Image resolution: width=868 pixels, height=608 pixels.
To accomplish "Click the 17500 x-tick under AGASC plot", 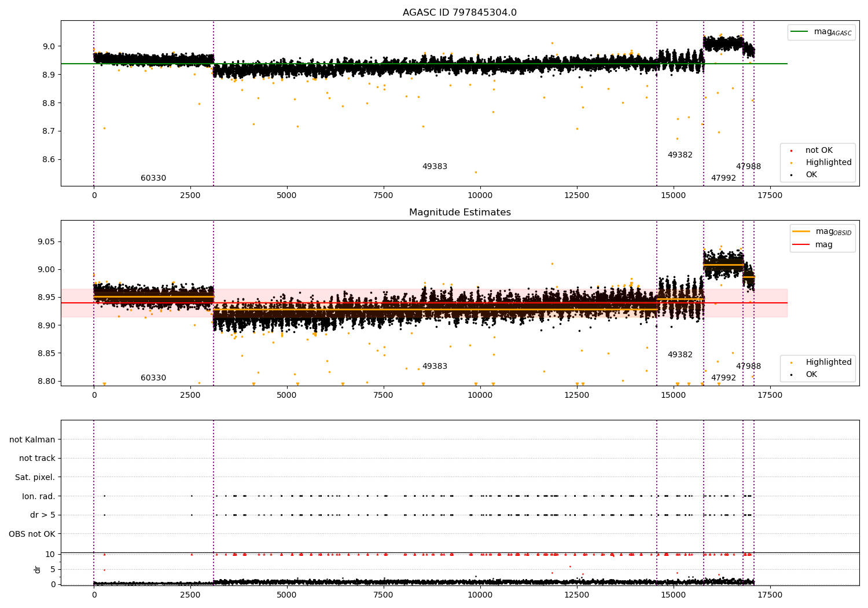I will coord(770,196).
